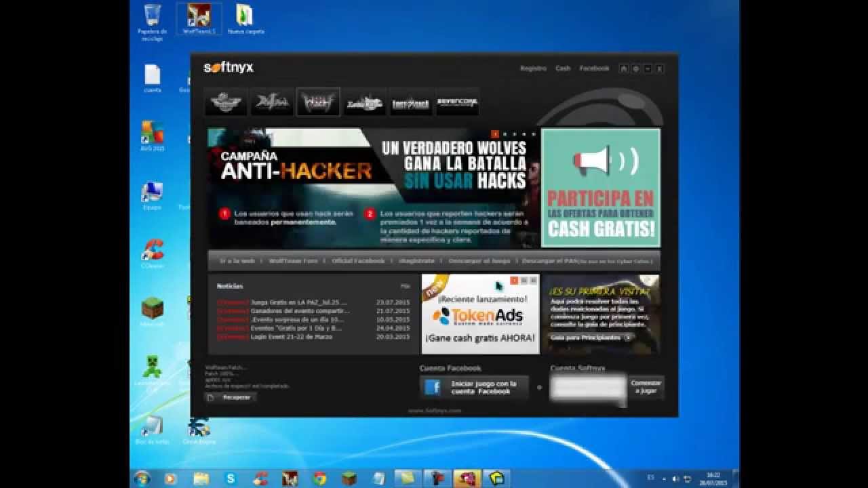Open the TokenAds advertisement
This screenshot has height=488, width=868.
(480, 314)
